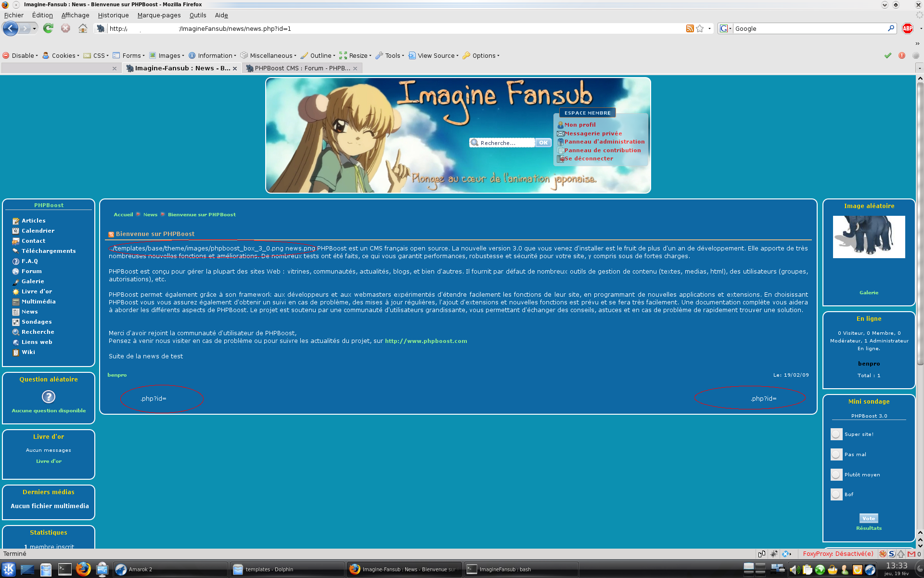924x578 pixels.
Task: Click the home page icon
Action: [x=83, y=28]
